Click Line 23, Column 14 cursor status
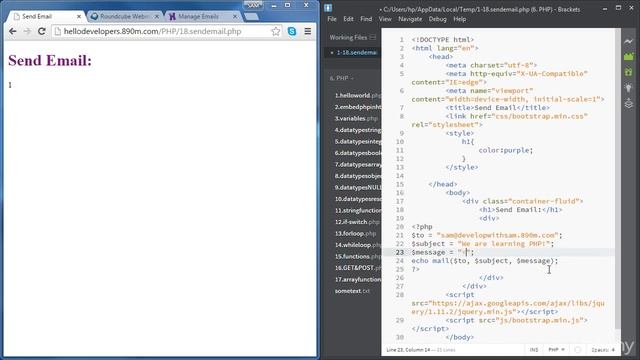Image resolution: width=640 pixels, height=360 pixels. click(408, 350)
